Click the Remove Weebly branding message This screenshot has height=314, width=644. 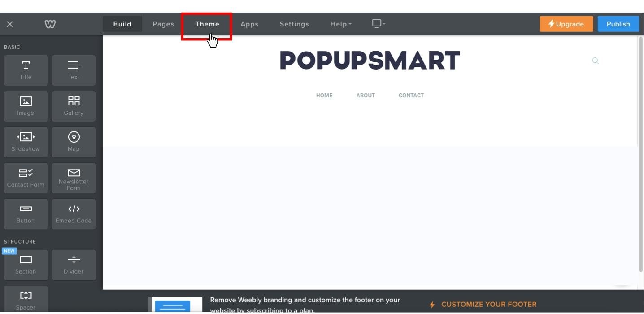pyautogui.click(x=305, y=305)
